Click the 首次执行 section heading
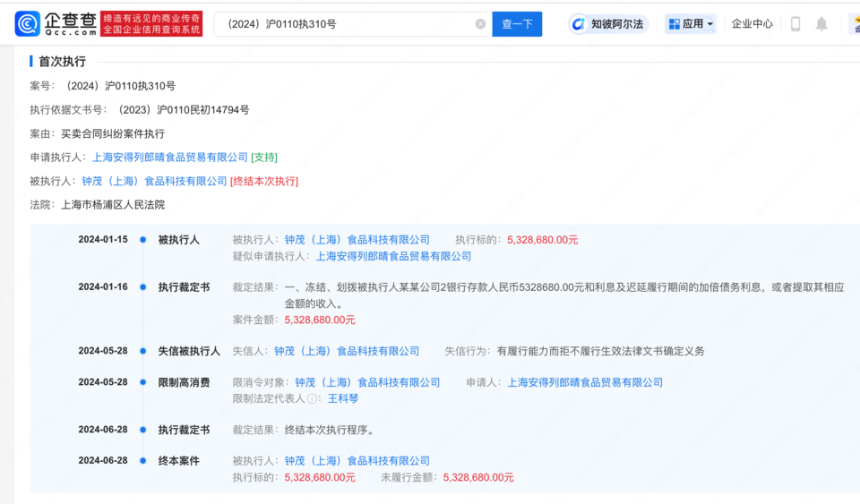 pyautogui.click(x=62, y=62)
